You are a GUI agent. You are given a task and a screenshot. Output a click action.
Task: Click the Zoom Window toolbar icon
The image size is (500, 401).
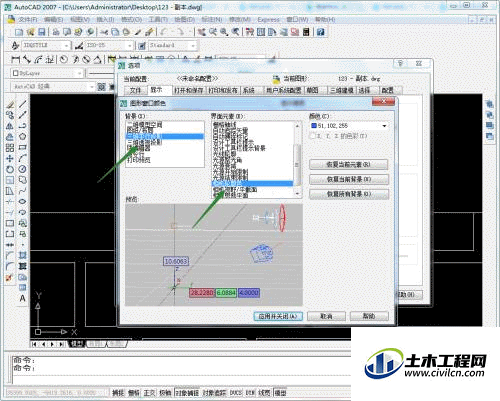[x=224, y=32]
